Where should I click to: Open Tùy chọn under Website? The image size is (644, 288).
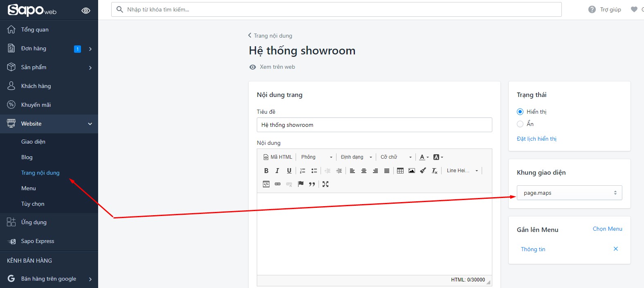coord(33,204)
